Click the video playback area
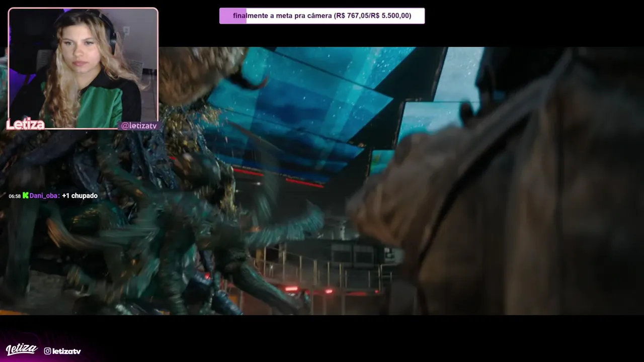 [x=322, y=181]
